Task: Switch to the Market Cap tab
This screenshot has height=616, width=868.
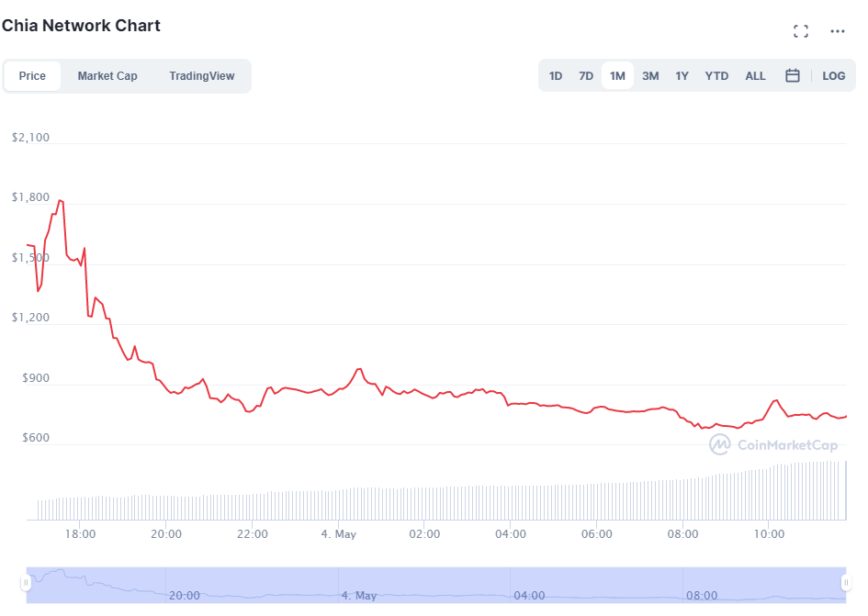Action: (107, 76)
